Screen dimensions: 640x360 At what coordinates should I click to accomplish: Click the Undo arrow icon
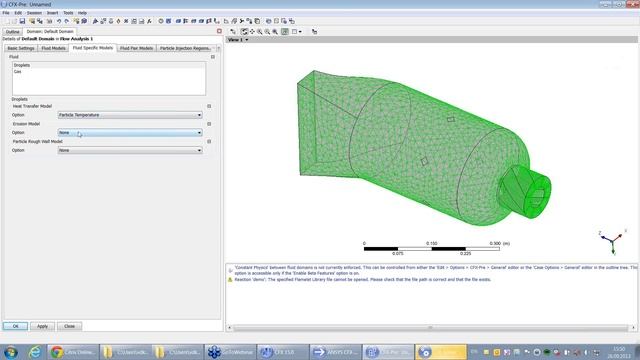[59, 21]
